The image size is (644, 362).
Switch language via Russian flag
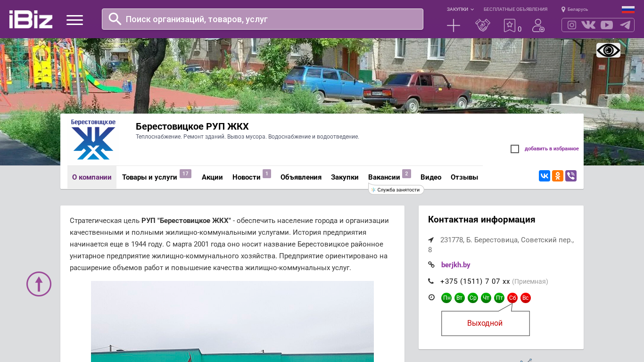pos(628,9)
